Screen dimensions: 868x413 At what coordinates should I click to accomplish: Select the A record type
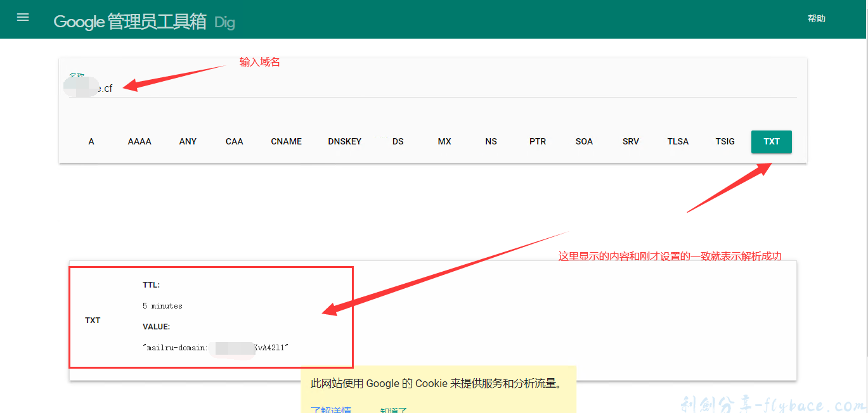click(91, 141)
